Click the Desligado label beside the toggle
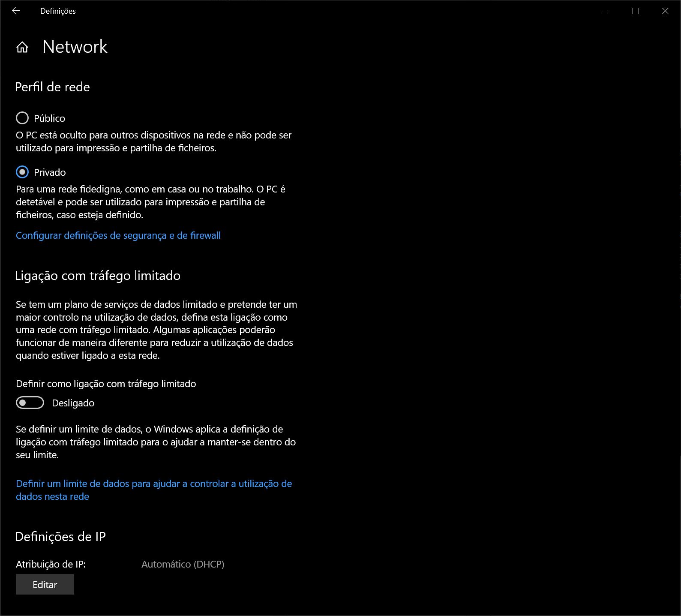Screen dimensions: 681x616 (73, 403)
